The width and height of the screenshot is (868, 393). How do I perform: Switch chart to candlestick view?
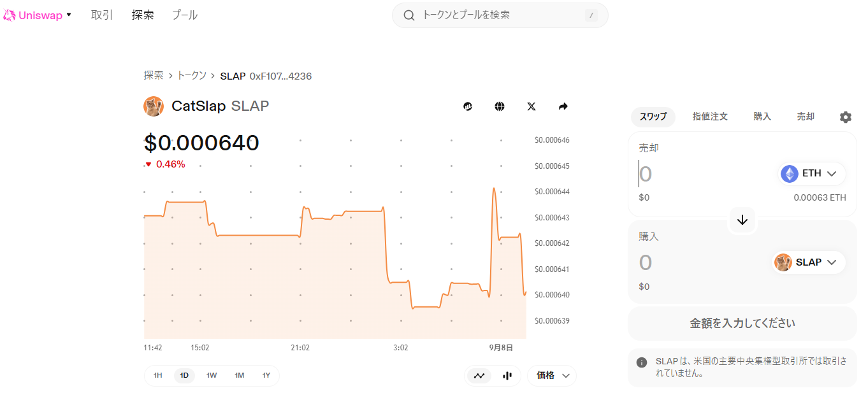click(507, 376)
